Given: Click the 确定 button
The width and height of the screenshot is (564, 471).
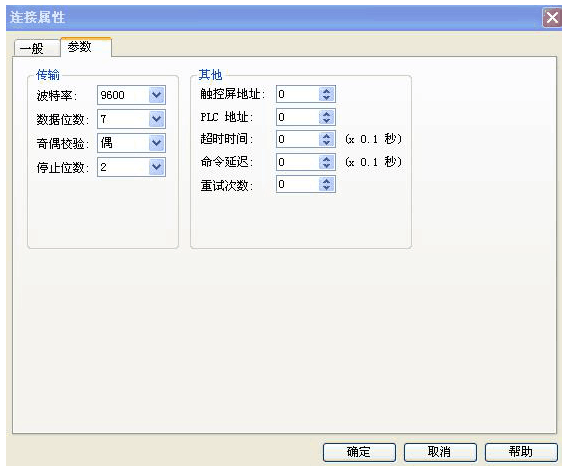Looking at the screenshot, I should (x=359, y=452).
